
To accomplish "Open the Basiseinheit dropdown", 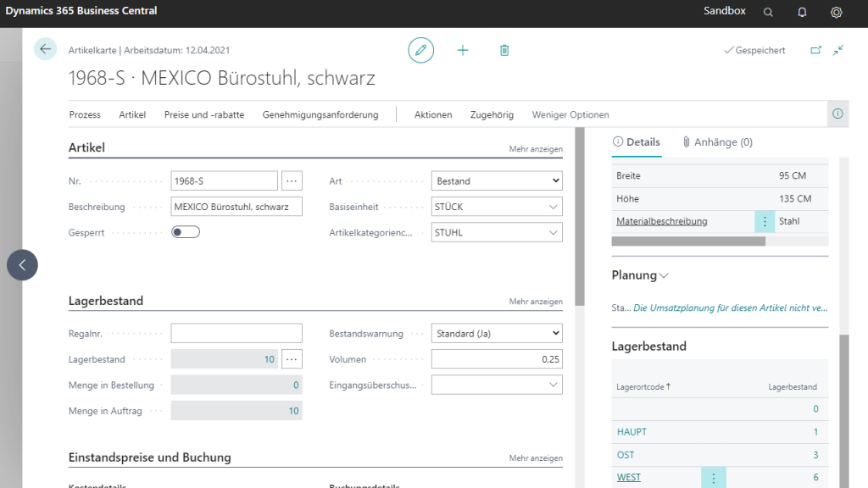I will [496, 207].
